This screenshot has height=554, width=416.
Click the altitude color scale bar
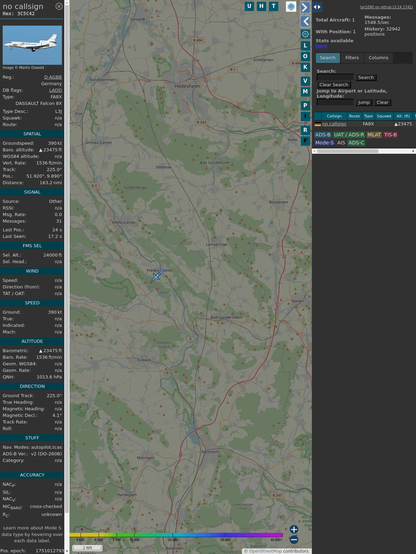click(176, 535)
